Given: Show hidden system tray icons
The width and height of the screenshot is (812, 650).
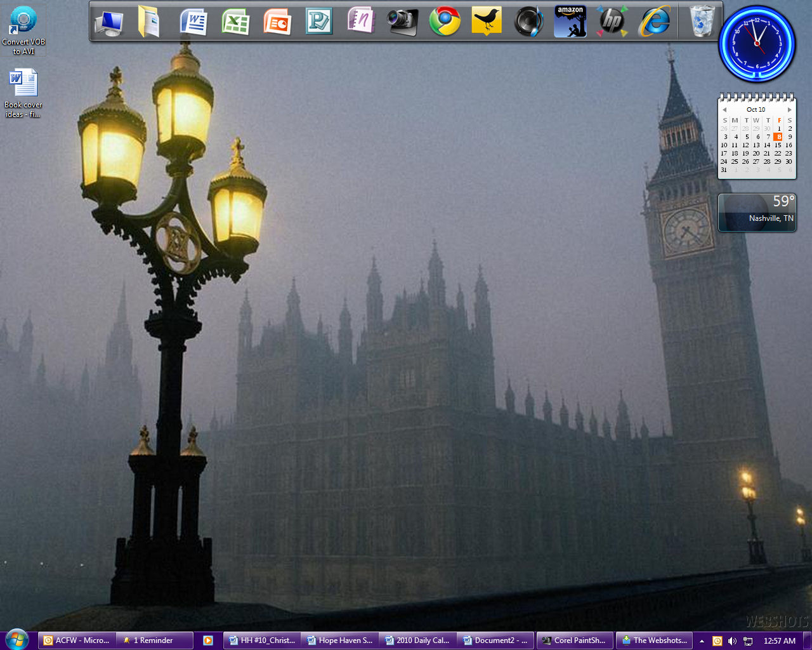Looking at the screenshot, I should point(702,641).
